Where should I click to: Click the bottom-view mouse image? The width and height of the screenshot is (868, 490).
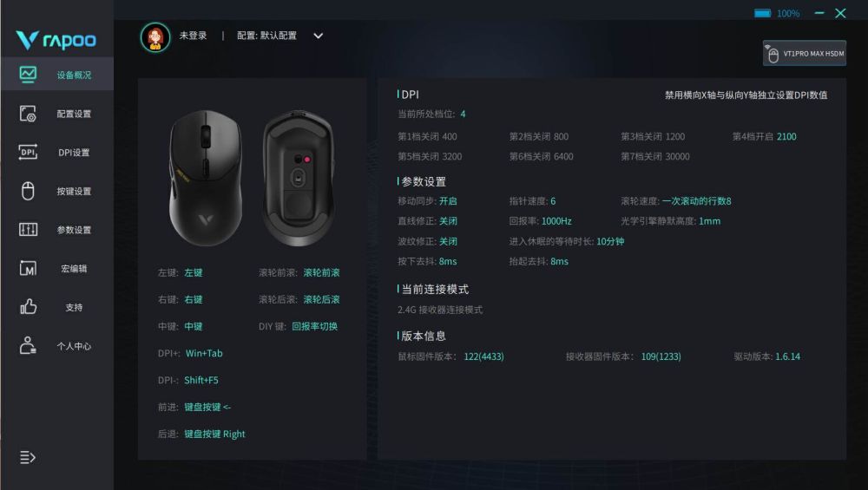(x=299, y=178)
